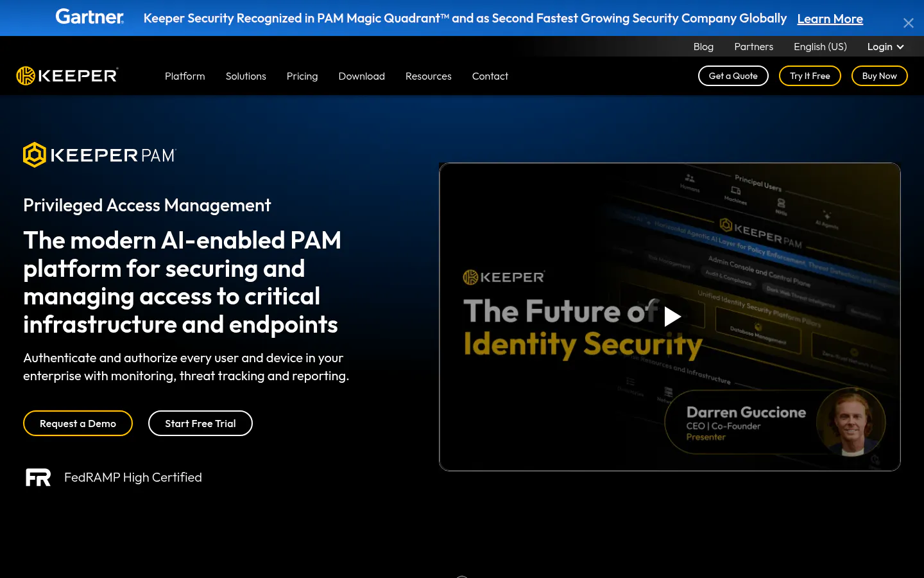The image size is (924, 578).
Task: Open the Blog link
Action: point(703,46)
